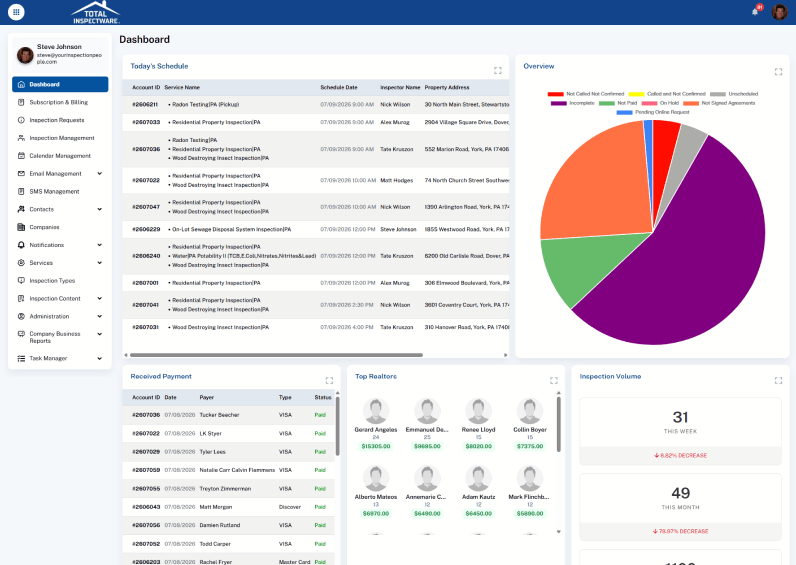Click Steve Johnson sidebar profile picture
Viewport: 796px width, 565px height.
point(25,55)
